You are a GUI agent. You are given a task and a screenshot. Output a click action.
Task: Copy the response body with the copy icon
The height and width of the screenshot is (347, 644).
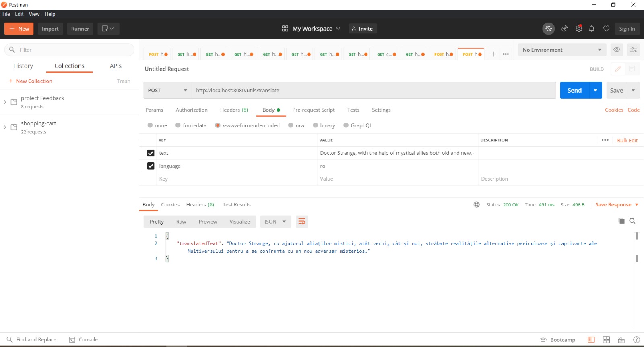[x=621, y=221]
